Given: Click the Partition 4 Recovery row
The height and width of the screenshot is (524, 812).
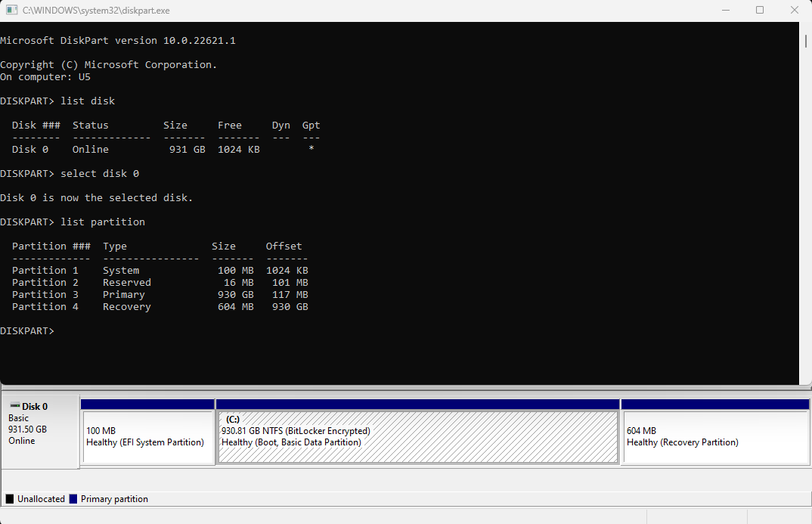Looking at the screenshot, I should click(x=151, y=306).
